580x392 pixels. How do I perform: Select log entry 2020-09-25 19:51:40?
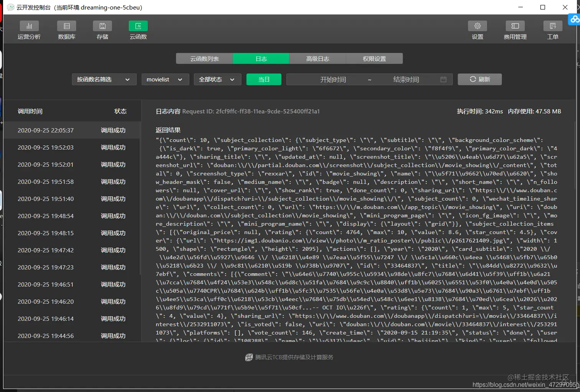pyautogui.click(x=72, y=199)
